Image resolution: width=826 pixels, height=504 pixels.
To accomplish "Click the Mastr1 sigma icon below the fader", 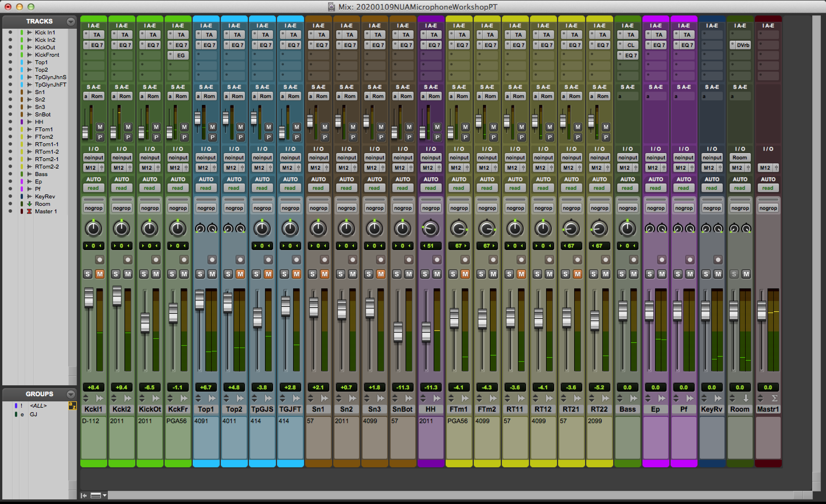I will [774, 398].
